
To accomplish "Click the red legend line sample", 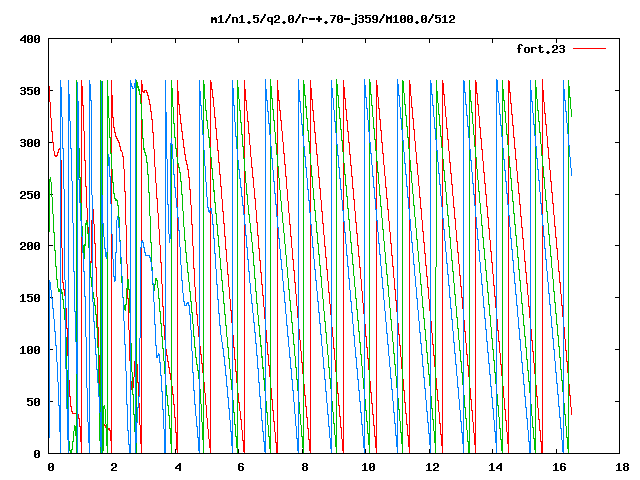I will tap(589, 49).
